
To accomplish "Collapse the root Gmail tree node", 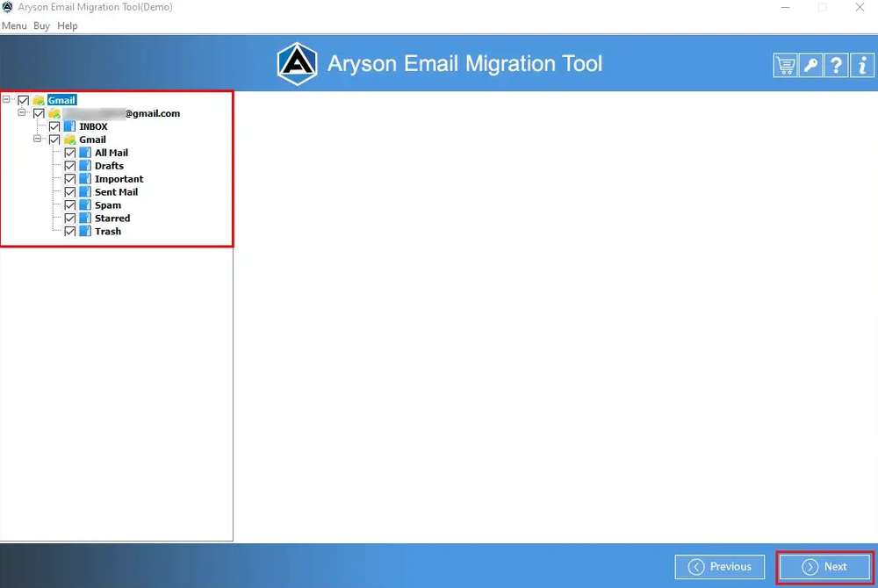I will pos(6,99).
